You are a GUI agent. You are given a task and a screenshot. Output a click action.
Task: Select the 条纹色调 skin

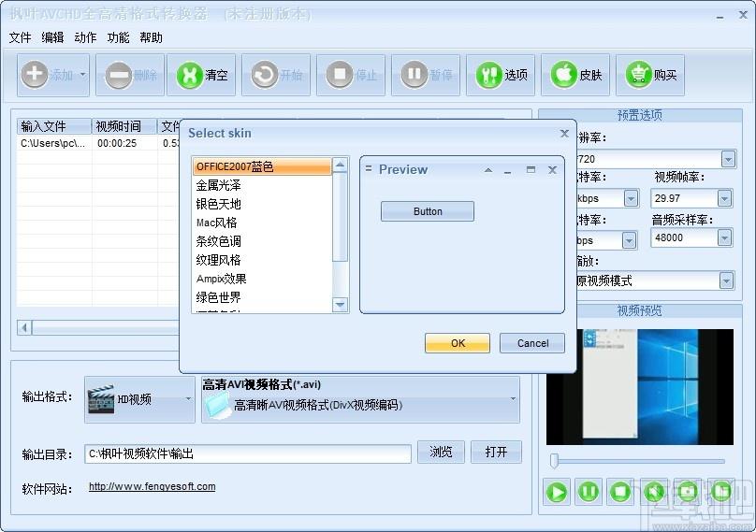[262, 241]
